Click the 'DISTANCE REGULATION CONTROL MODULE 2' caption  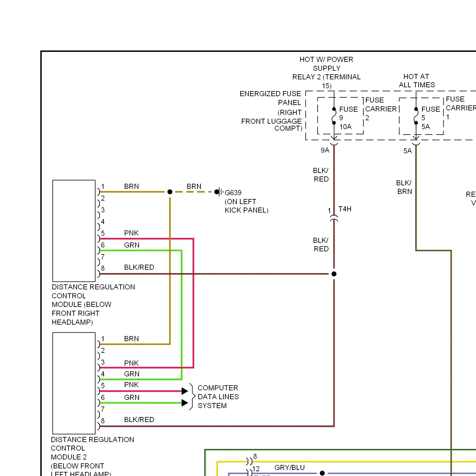(92, 456)
